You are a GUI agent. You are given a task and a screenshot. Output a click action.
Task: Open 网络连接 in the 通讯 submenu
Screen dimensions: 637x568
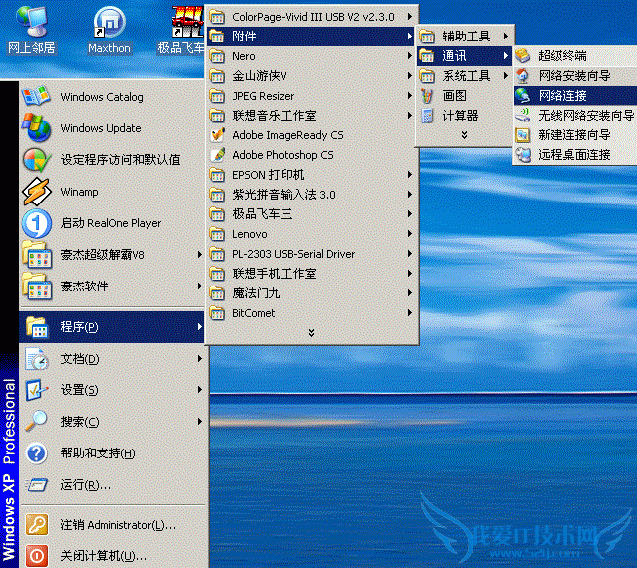point(561,95)
